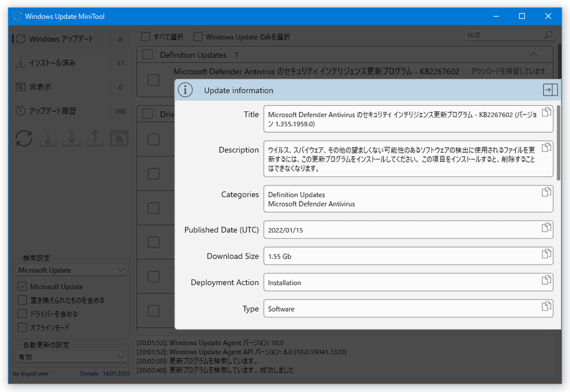570x392 pixels.
Task: Click the Update information panel scrollbar
Action: [559, 142]
